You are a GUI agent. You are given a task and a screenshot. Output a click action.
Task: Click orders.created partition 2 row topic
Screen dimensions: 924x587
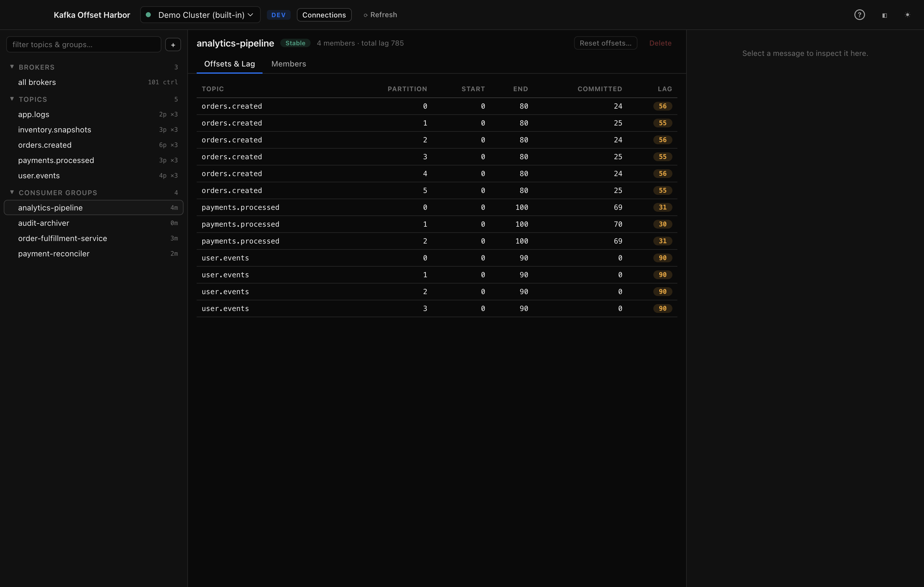click(232, 140)
